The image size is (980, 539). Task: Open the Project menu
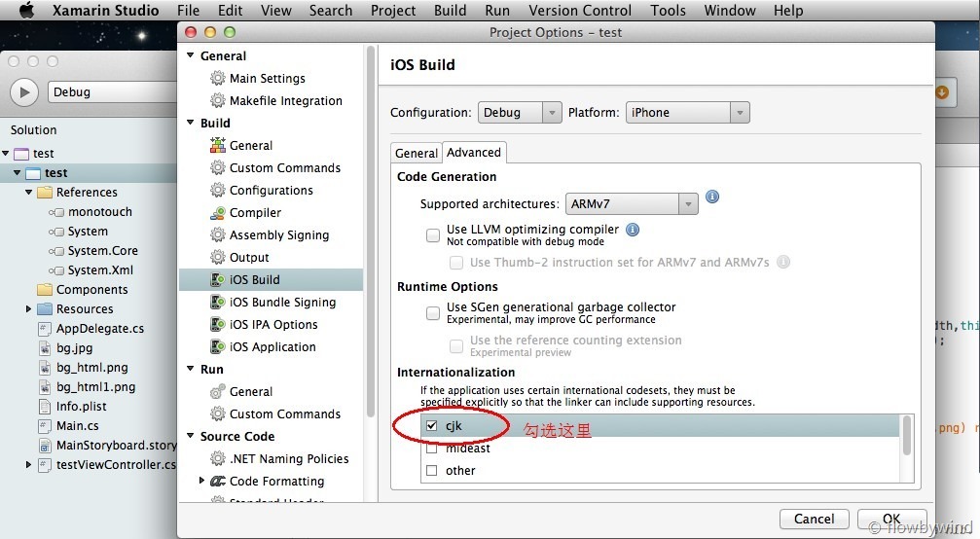tap(393, 11)
